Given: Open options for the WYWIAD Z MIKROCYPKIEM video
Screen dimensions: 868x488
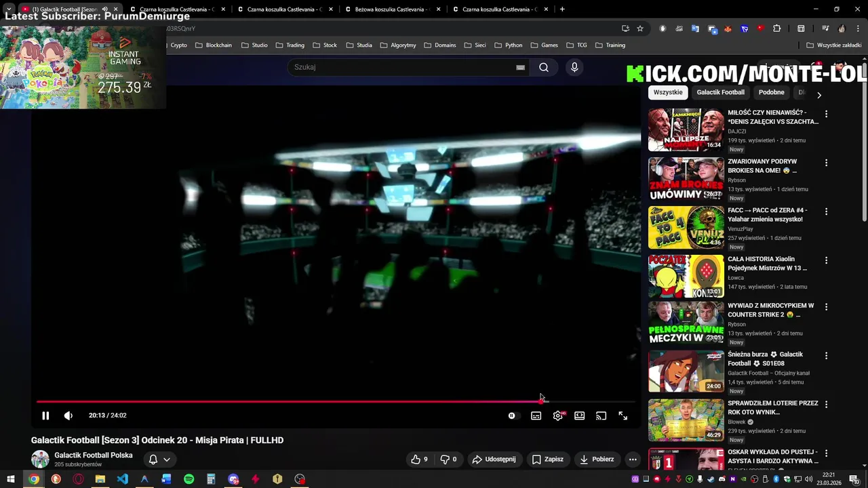Looking at the screenshot, I should coord(826,306).
